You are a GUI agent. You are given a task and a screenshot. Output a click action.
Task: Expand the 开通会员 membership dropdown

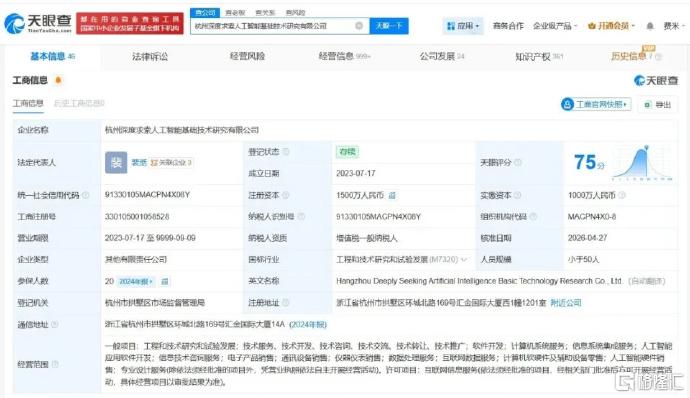611,26
